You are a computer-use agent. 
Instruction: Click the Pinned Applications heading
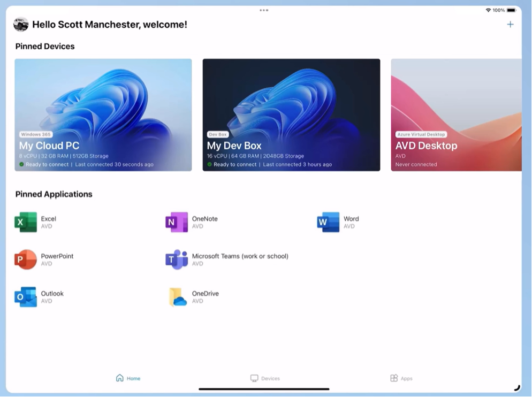[54, 194]
